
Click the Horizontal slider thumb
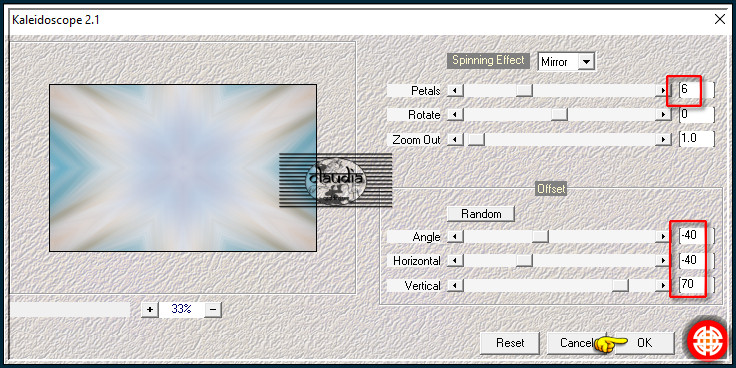pos(524,261)
